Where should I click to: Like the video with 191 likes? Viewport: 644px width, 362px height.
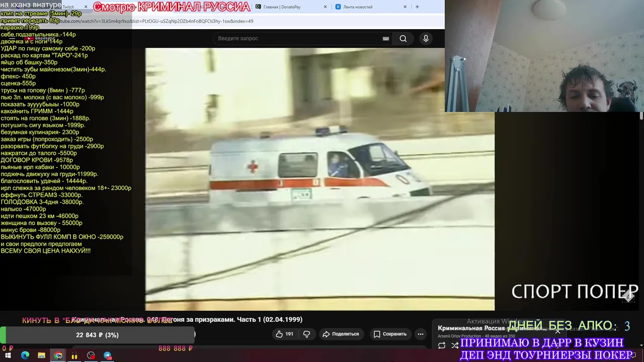pyautogui.click(x=284, y=334)
